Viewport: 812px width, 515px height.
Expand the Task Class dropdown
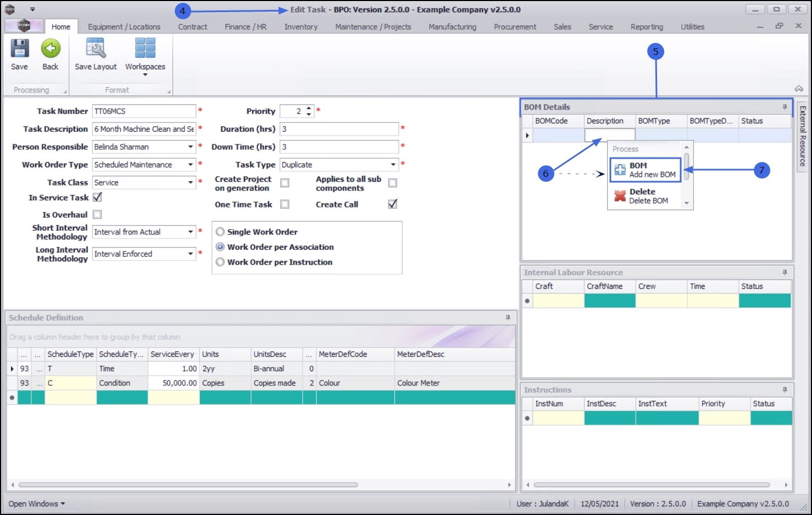coord(191,182)
